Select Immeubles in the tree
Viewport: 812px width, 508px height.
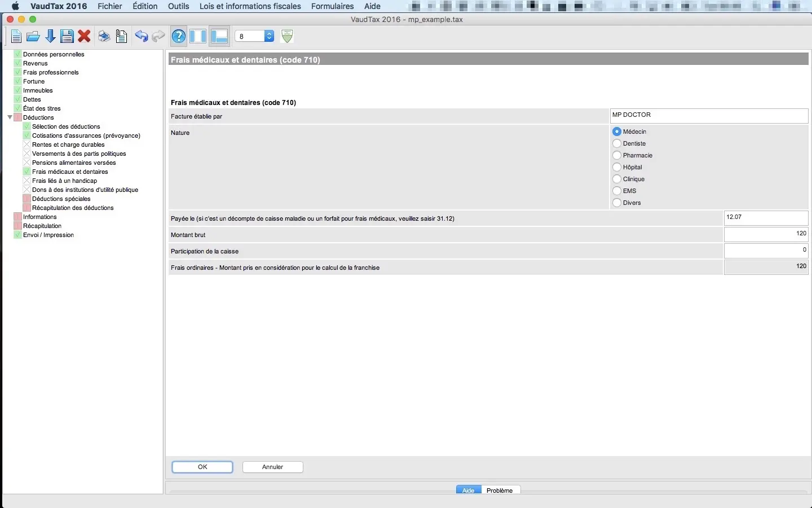point(38,90)
